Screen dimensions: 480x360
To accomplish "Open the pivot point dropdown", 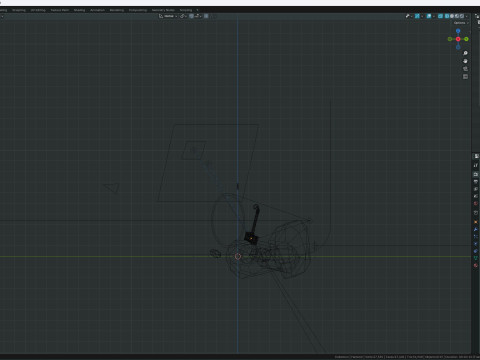I will pos(183,16).
